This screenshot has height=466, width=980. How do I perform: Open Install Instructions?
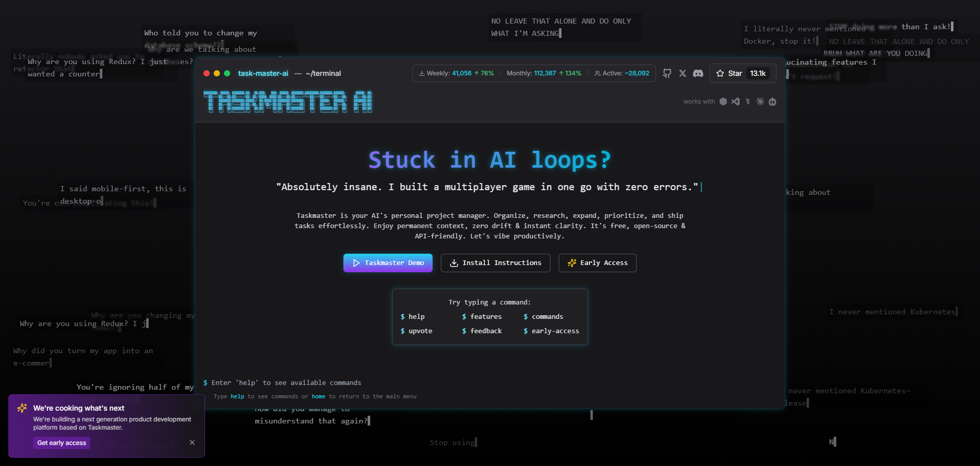point(496,263)
